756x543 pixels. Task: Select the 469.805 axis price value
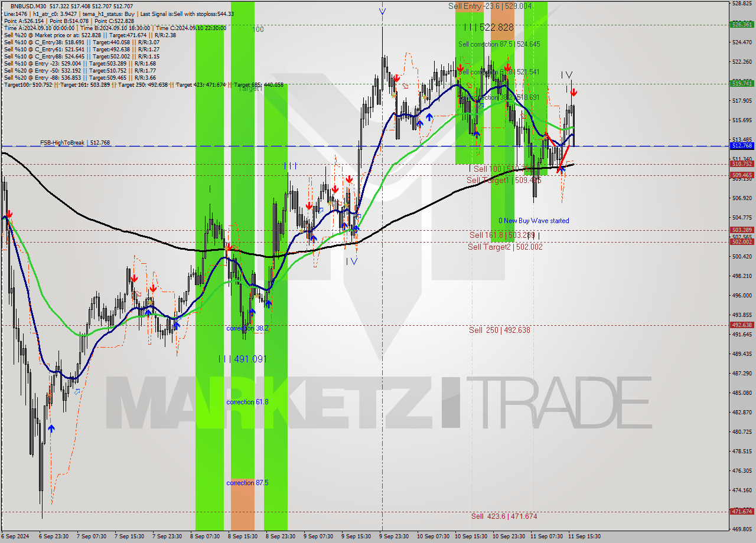tap(741, 529)
